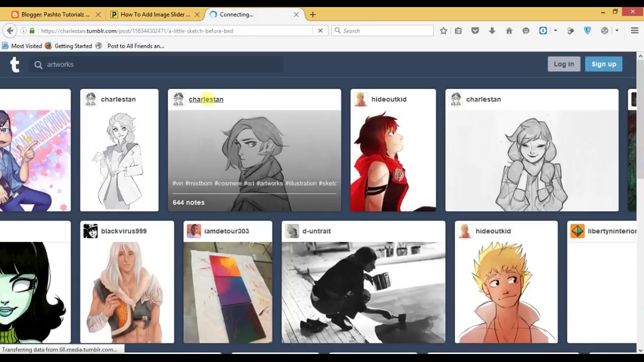Click the Tumblr logo icon
The width and height of the screenshot is (644, 362).
[15, 64]
